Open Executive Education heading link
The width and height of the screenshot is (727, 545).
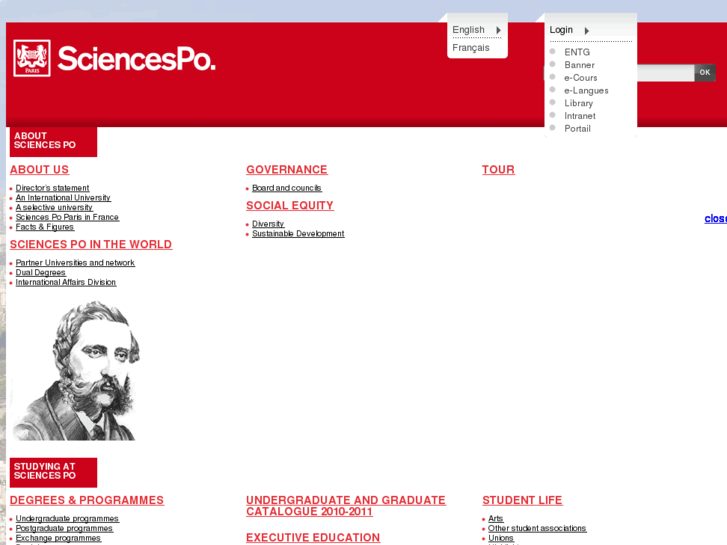[x=313, y=538]
